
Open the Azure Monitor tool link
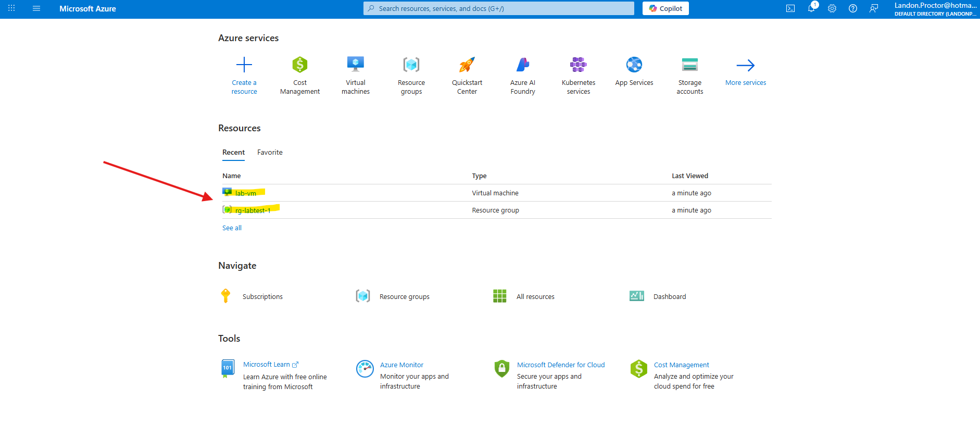coord(401,365)
